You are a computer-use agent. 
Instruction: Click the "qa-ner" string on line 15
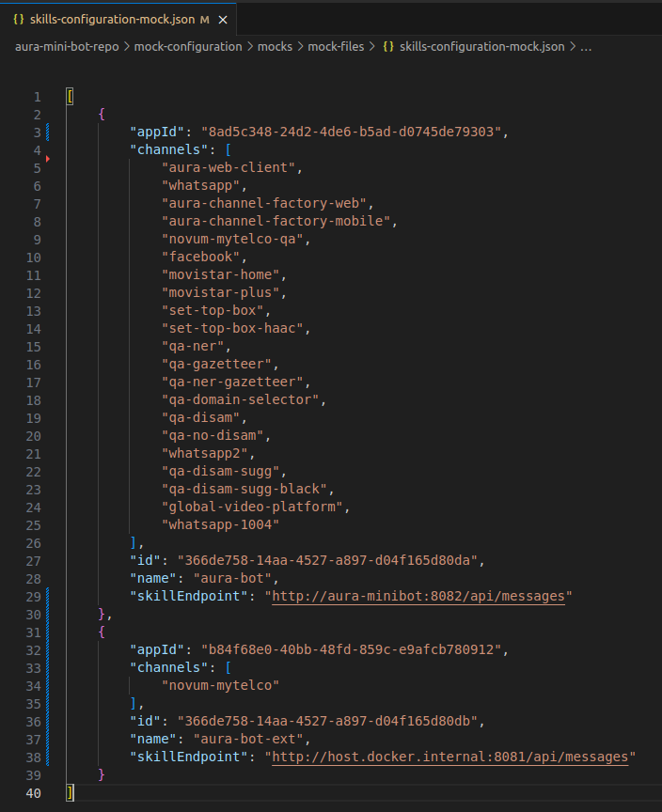[x=193, y=347]
